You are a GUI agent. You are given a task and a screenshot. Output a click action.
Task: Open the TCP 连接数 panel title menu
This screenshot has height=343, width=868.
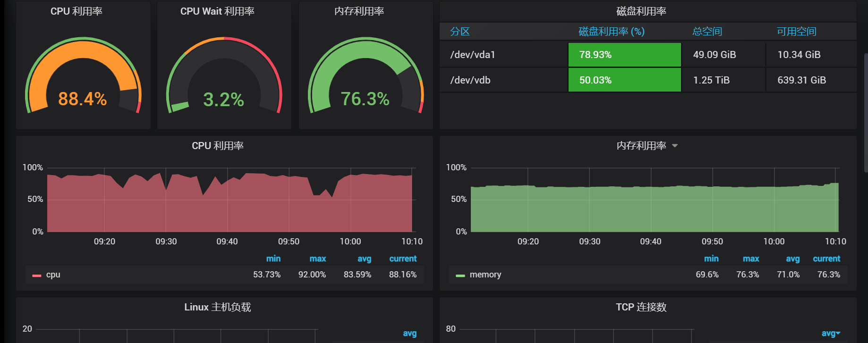tap(641, 307)
